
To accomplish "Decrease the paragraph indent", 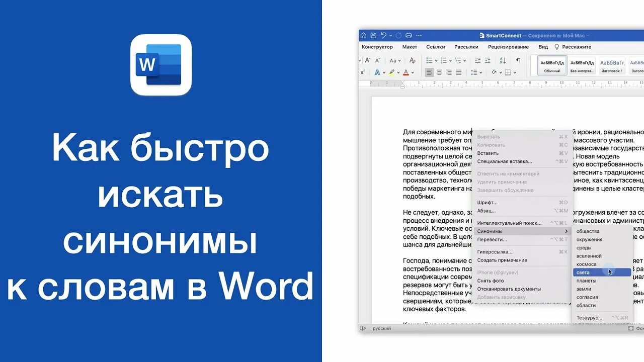I will click(x=477, y=60).
